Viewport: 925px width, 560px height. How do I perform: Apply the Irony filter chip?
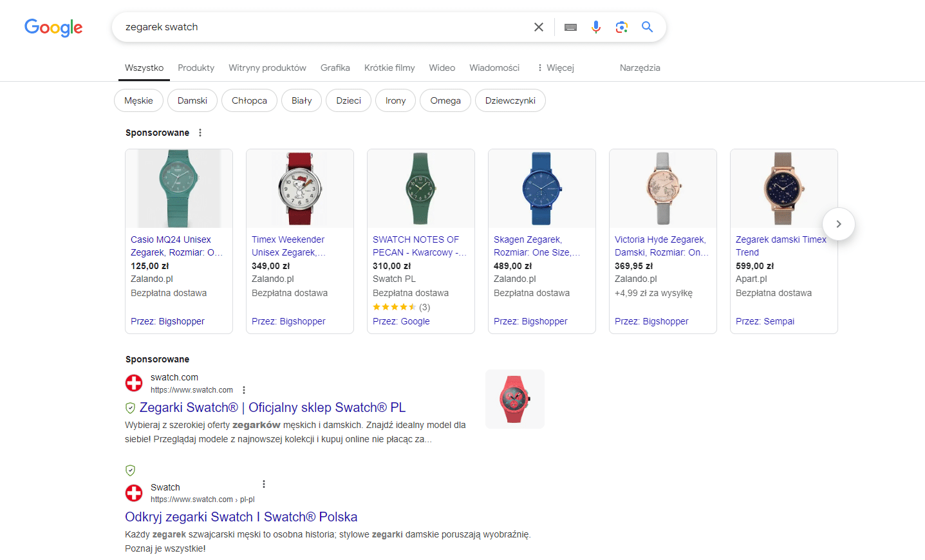pyautogui.click(x=395, y=100)
